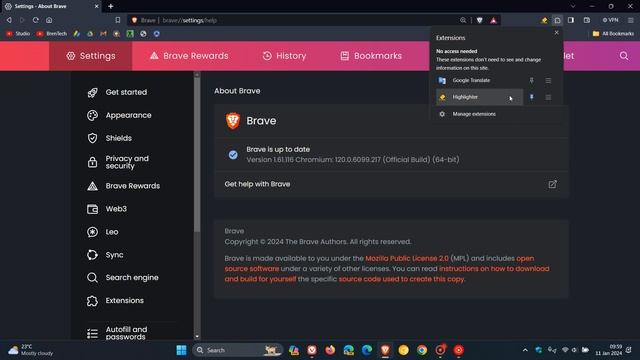Click the sidebar scrollbar down arrow
Image resolution: width=640 pixels, height=360 pixels.
tap(197, 336)
